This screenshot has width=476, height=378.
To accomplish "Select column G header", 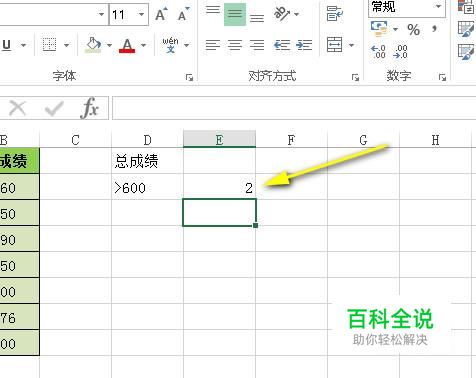I will [363, 140].
